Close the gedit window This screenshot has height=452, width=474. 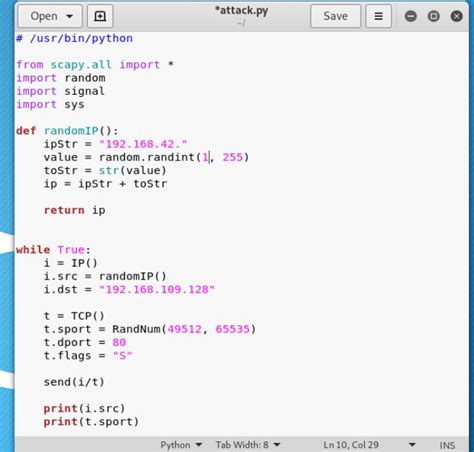(x=456, y=16)
